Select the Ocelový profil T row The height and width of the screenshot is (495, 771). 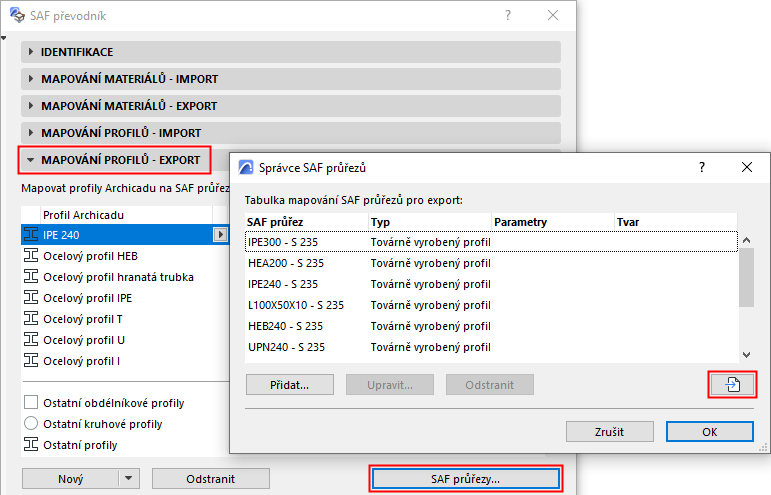click(x=125, y=319)
